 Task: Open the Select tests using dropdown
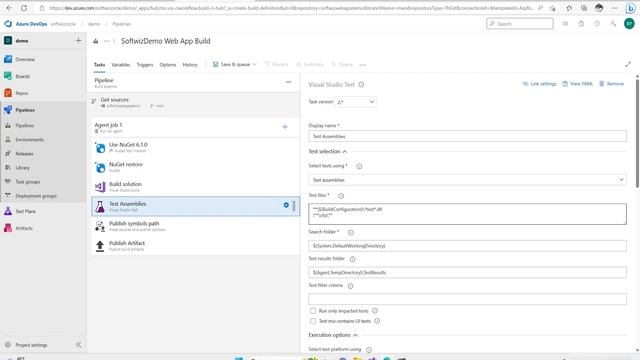tap(467, 180)
